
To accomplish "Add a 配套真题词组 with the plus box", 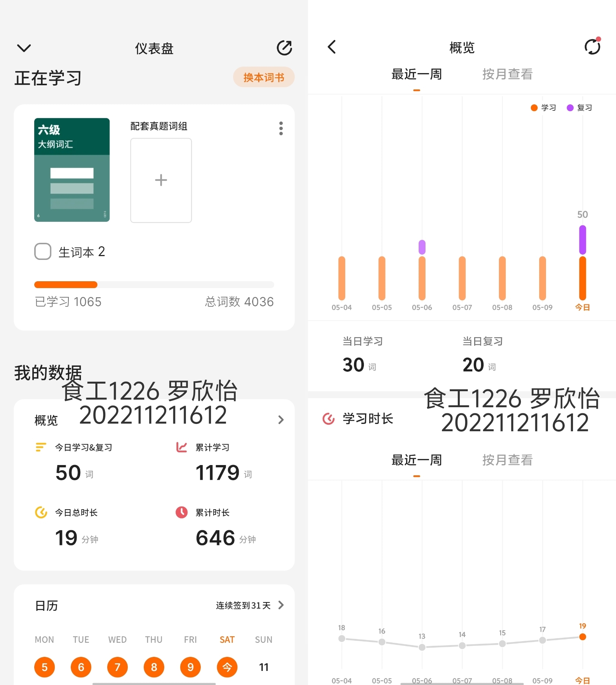I will tap(161, 180).
